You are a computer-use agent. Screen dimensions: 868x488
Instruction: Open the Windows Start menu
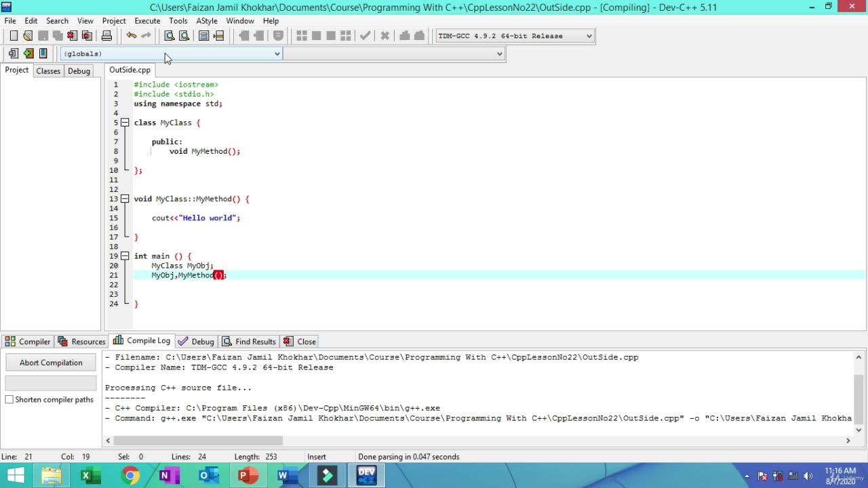(15, 476)
